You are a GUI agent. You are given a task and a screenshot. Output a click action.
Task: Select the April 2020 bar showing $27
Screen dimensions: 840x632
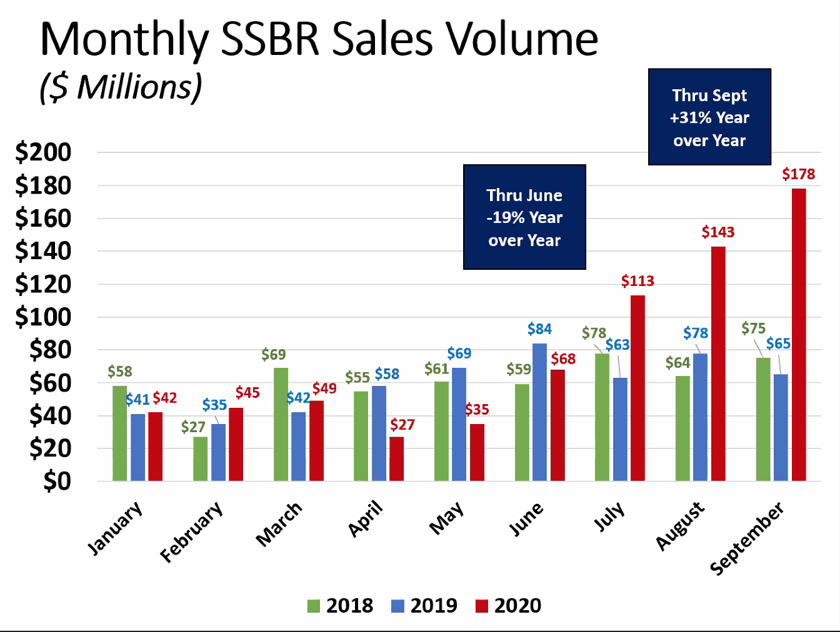click(x=396, y=459)
